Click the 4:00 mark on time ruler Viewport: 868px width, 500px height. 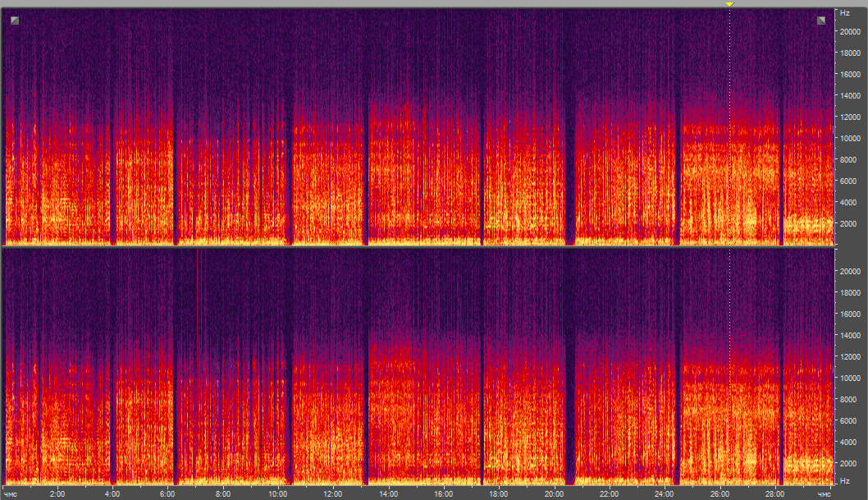(112, 494)
